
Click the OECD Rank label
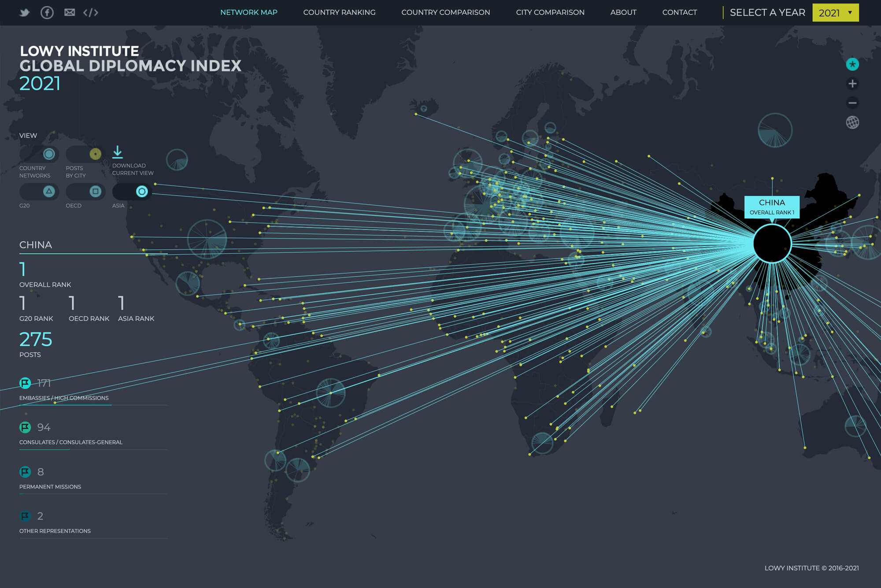pyautogui.click(x=89, y=318)
